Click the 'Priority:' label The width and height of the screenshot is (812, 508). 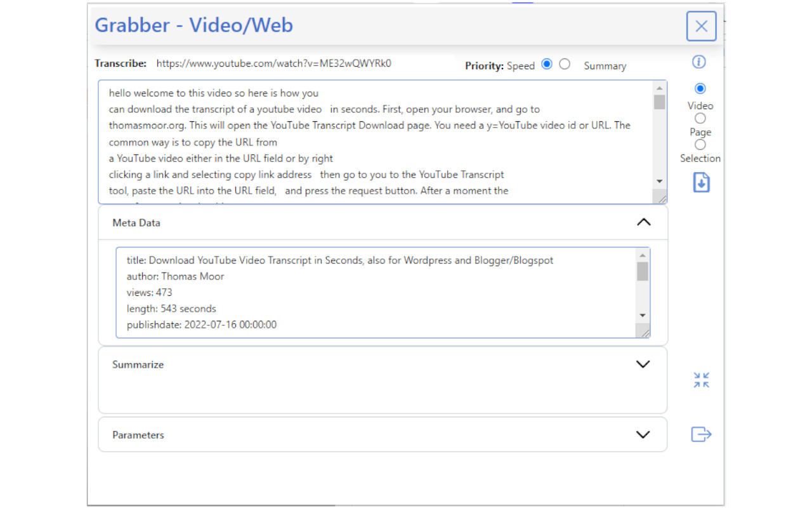[485, 65]
